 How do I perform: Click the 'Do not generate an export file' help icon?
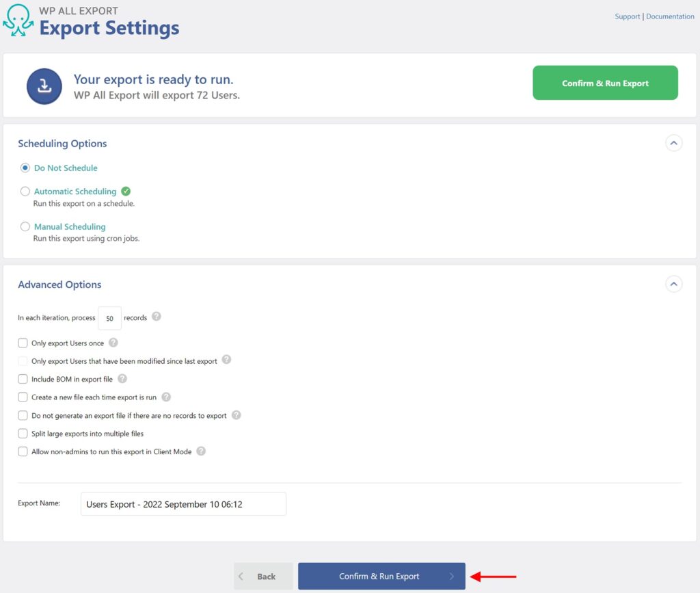pos(237,415)
